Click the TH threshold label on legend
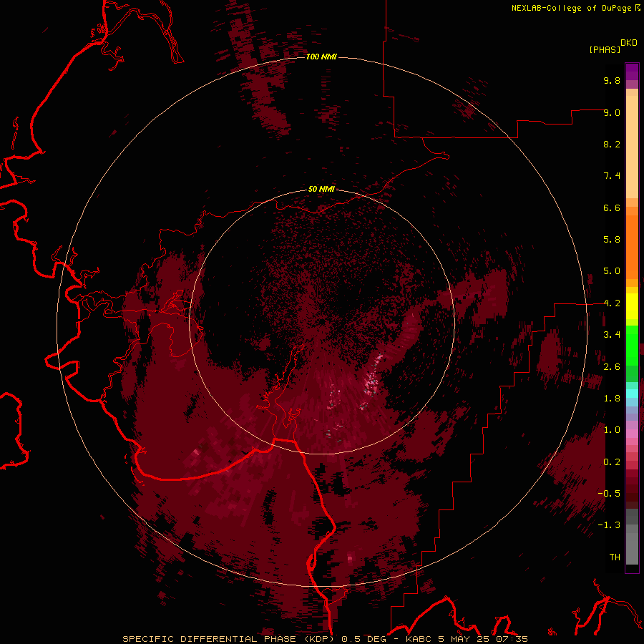The width and height of the screenshot is (644, 644). (x=615, y=557)
